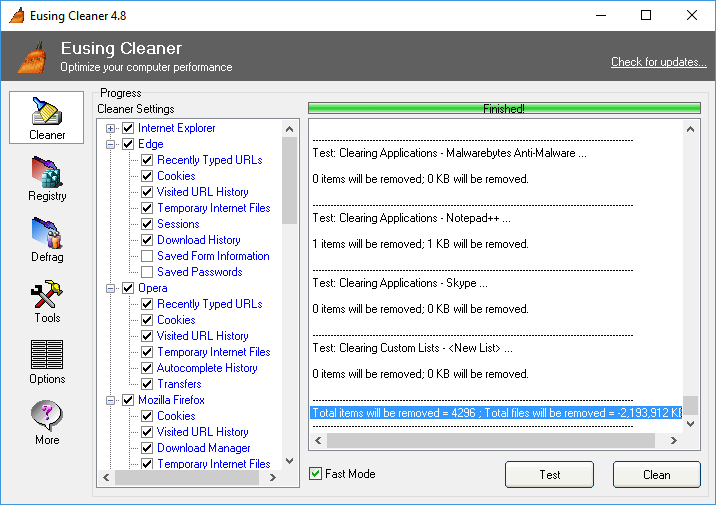
Task: Select Edge Temporary Internet Files item
Action: [214, 208]
